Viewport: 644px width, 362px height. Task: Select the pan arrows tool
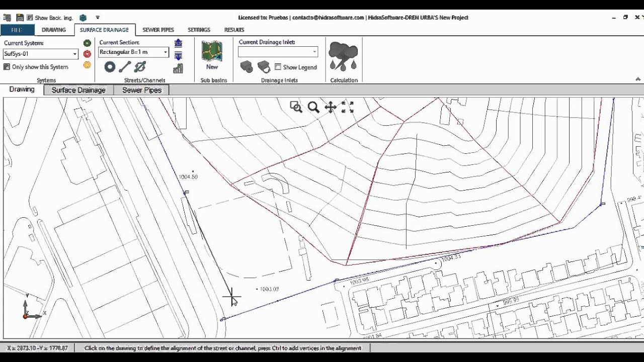pyautogui.click(x=331, y=107)
